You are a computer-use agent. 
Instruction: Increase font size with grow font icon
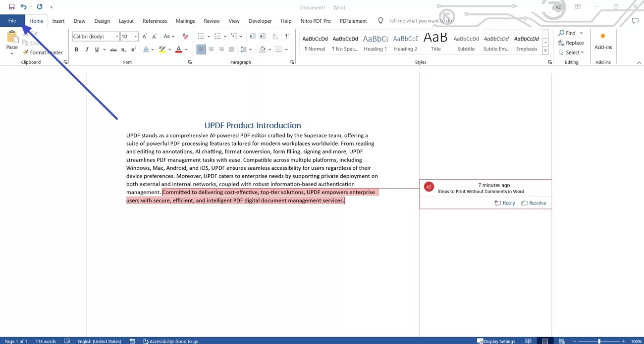[x=145, y=36]
